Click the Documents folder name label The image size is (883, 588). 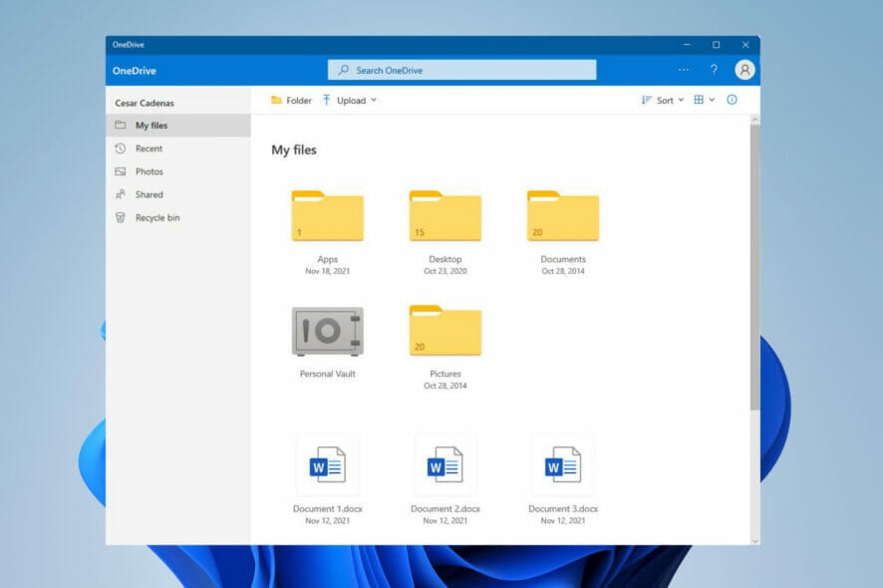click(x=562, y=259)
